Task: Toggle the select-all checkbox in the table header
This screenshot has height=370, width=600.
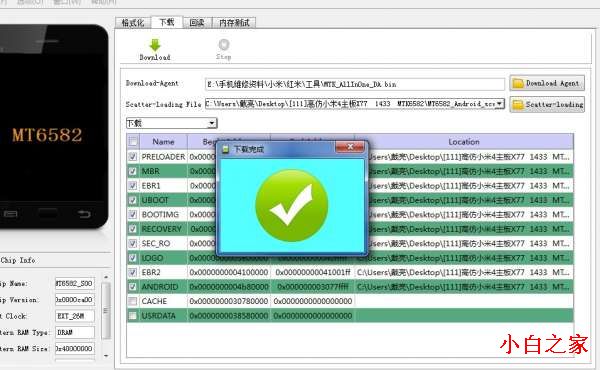Action: point(133,142)
